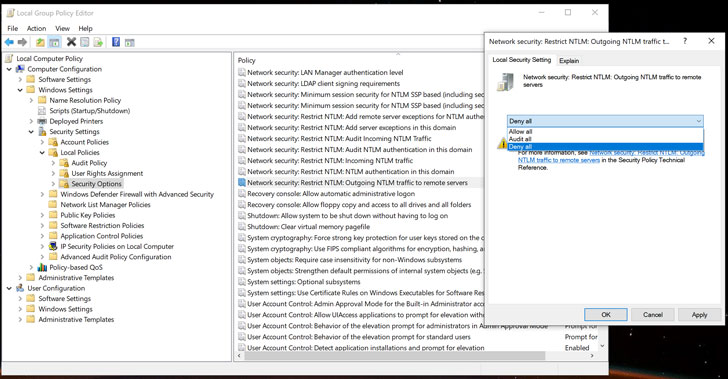The width and height of the screenshot is (728, 379).
Task: Click the policy list scroll-down arrow
Action: [602, 346]
